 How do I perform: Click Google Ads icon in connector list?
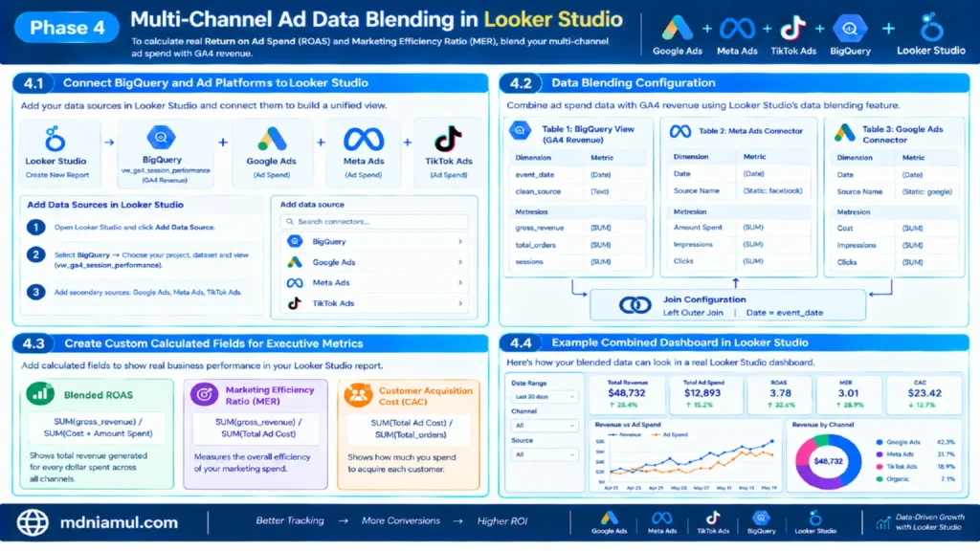[x=295, y=262]
